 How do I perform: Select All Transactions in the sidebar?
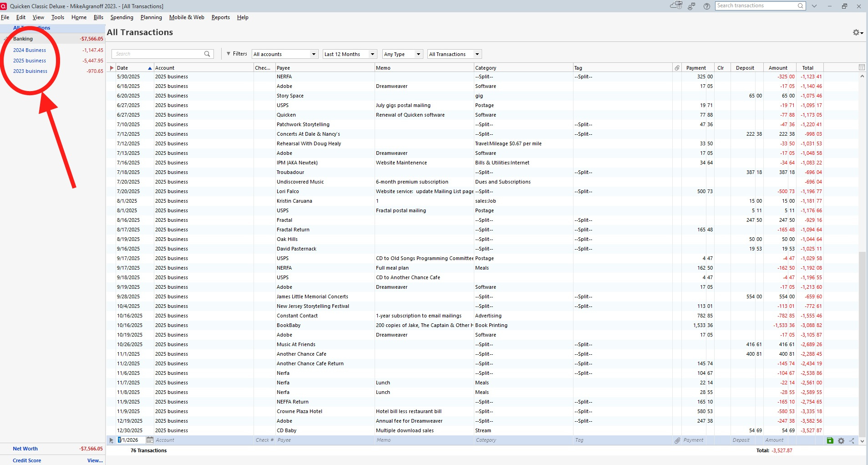point(32,28)
